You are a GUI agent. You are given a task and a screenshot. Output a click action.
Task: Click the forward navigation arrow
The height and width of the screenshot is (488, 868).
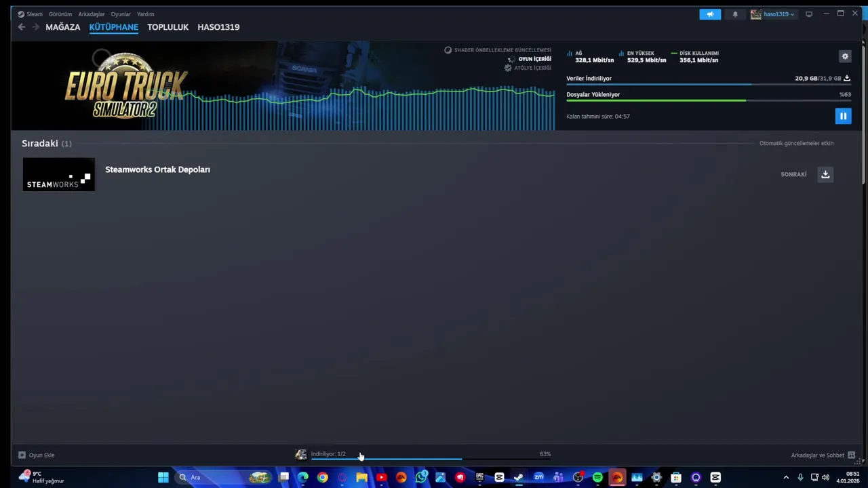[35, 27]
